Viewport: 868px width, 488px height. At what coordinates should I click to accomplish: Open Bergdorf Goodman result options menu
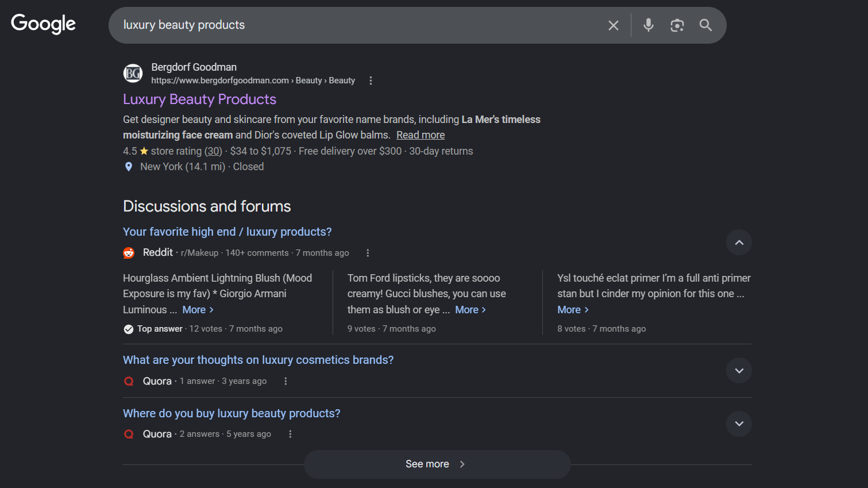click(371, 81)
